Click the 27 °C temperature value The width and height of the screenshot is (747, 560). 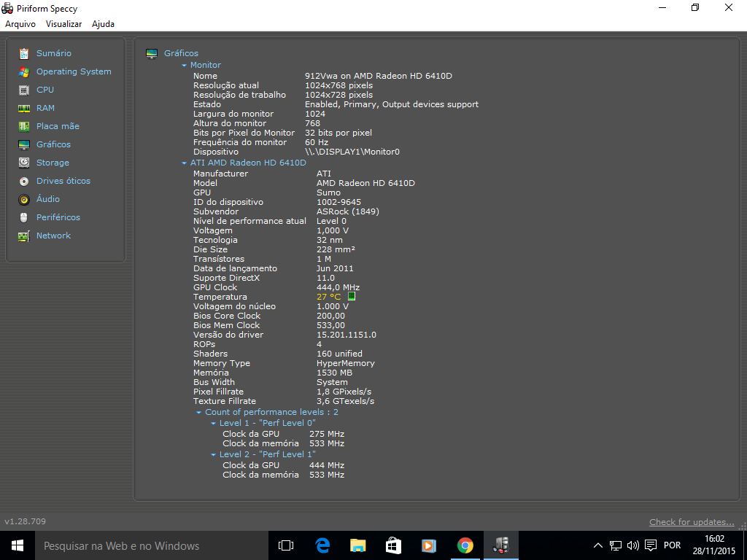tap(329, 297)
